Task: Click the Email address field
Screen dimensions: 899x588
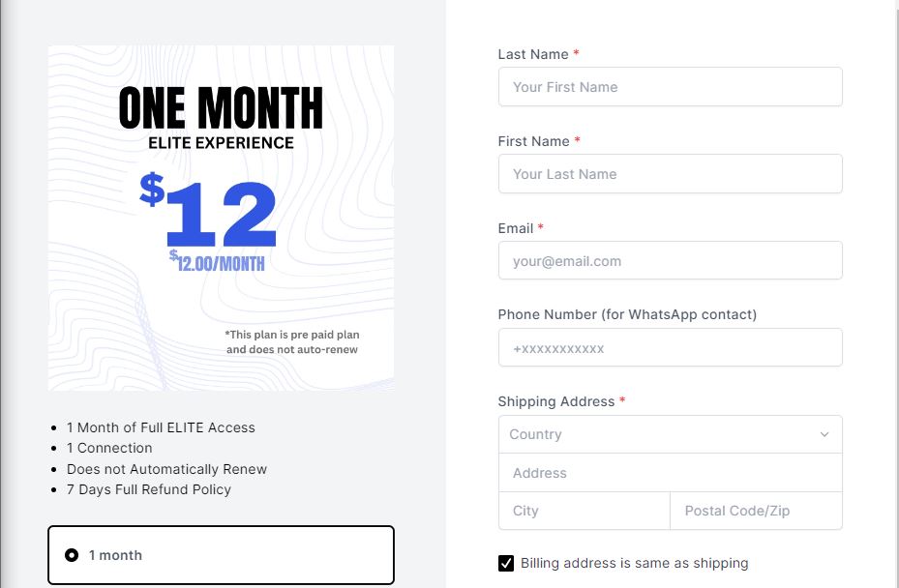Action: 671,261
